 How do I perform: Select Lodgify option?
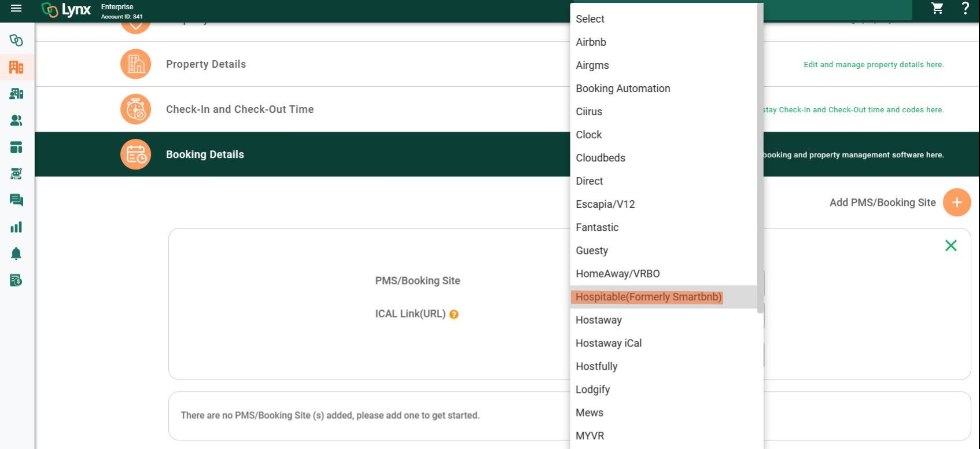tap(664, 389)
